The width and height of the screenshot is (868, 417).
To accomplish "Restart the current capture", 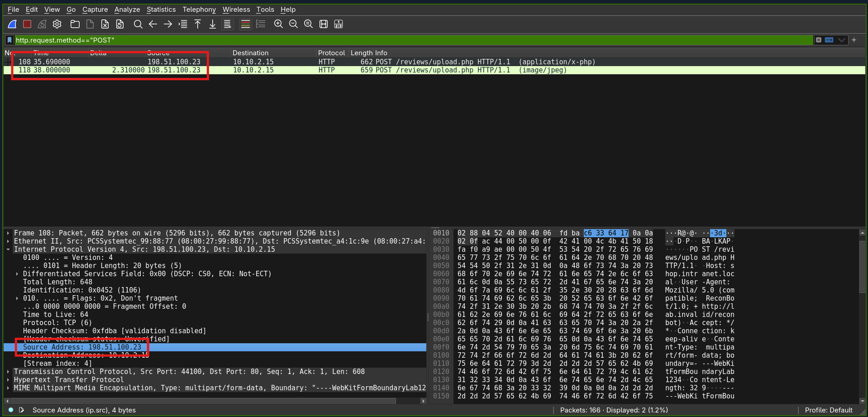I will [x=42, y=24].
